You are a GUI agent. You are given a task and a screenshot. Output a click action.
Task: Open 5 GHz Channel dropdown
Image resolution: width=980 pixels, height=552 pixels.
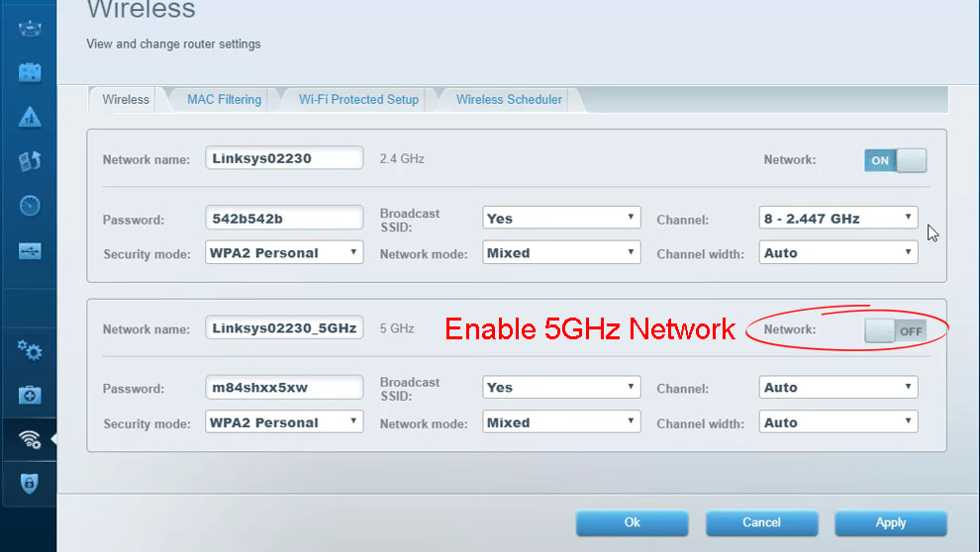838,387
